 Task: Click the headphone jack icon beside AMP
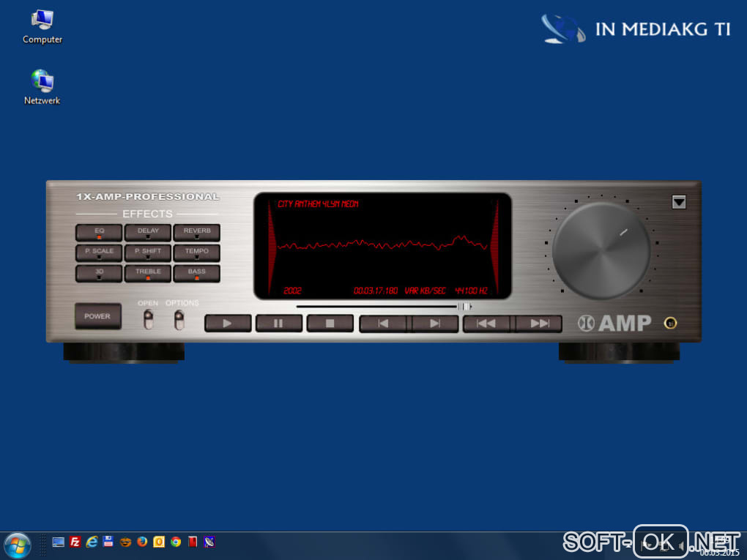(x=670, y=324)
